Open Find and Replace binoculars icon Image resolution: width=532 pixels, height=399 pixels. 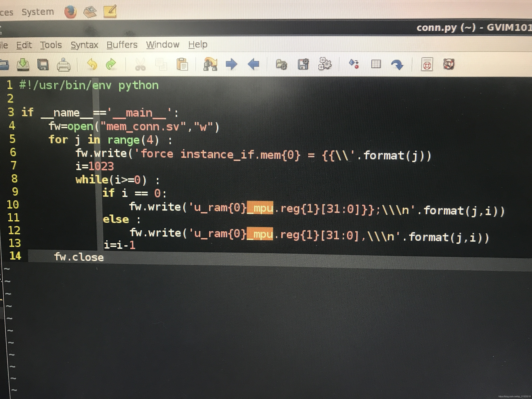210,64
